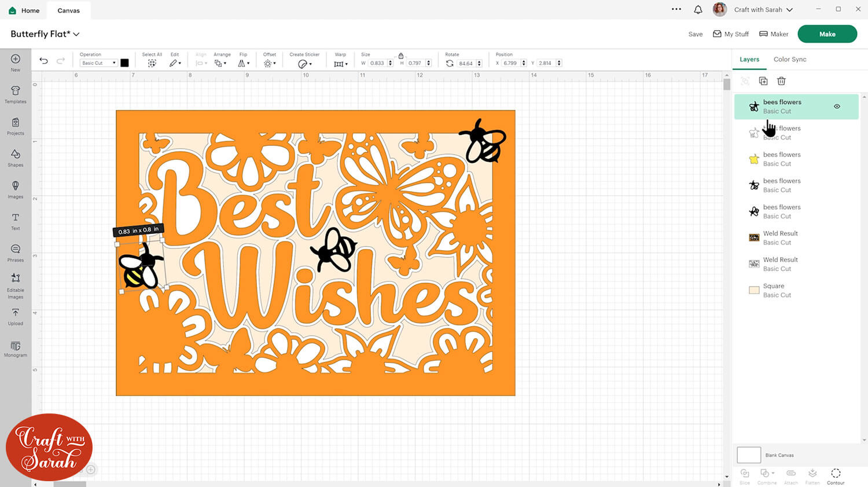Image resolution: width=868 pixels, height=487 pixels.
Task: Switch to the Color Sync tab
Action: tap(789, 59)
